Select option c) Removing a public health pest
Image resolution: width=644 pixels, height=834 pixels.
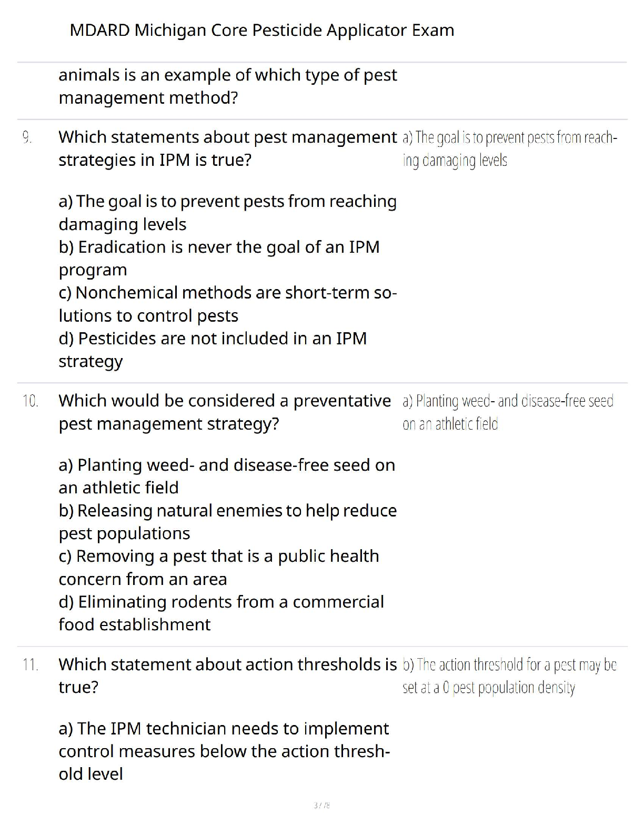219,567
